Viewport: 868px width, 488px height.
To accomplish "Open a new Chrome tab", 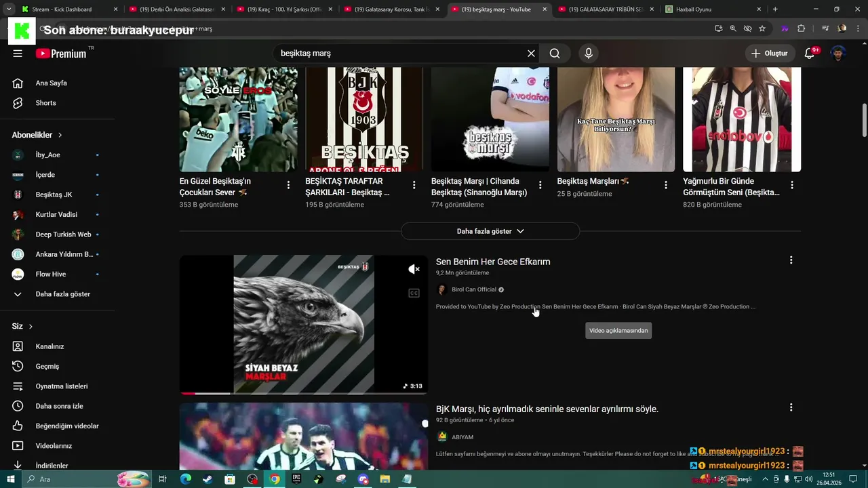I will point(775,9).
